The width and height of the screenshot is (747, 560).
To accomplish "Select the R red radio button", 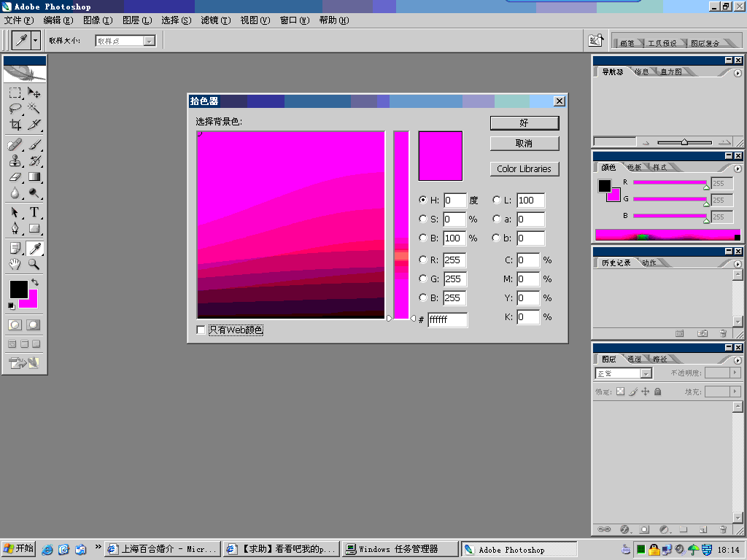I will click(423, 260).
